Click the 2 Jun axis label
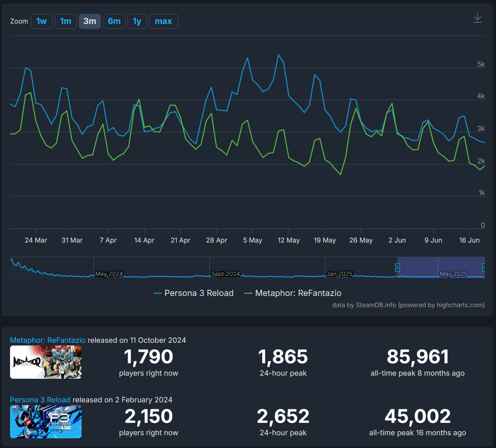Screen dimensions: 496x448 pyautogui.click(x=397, y=240)
